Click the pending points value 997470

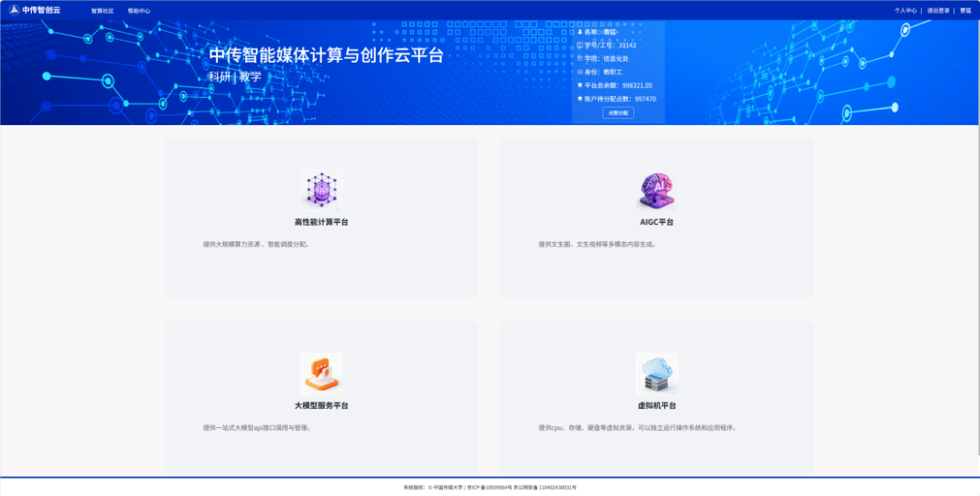coord(645,99)
